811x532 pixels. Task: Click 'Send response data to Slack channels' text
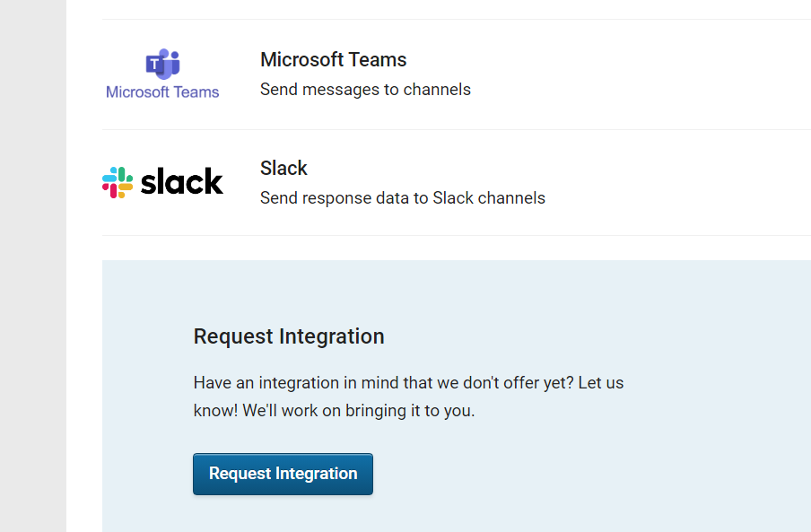402,197
